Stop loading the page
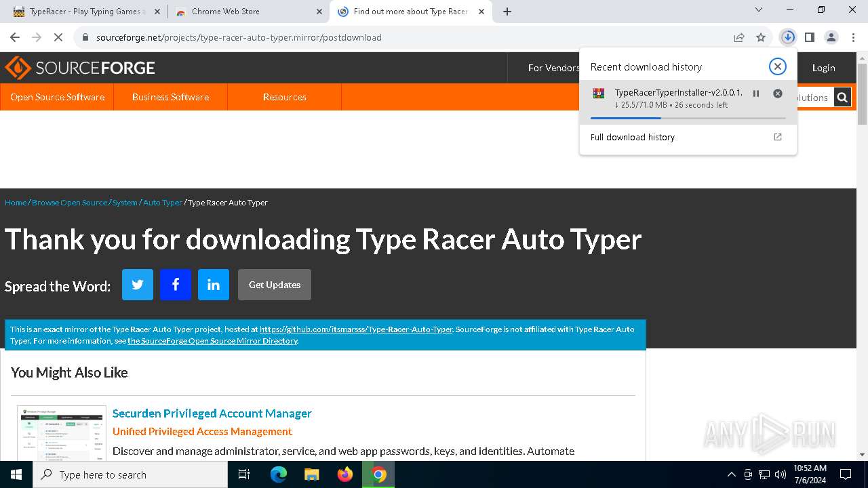 58,37
